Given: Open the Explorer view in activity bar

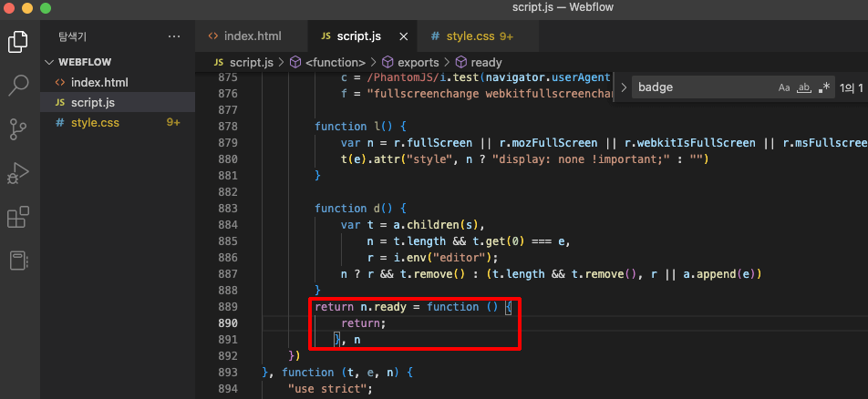Looking at the screenshot, I should click(18, 42).
